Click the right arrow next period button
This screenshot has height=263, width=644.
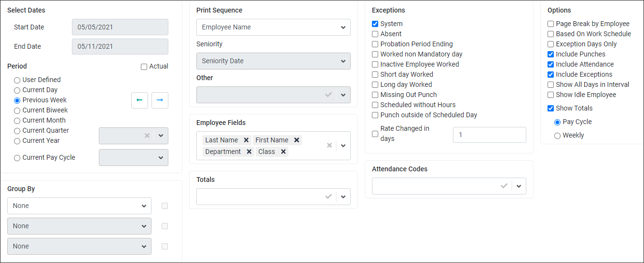(160, 100)
